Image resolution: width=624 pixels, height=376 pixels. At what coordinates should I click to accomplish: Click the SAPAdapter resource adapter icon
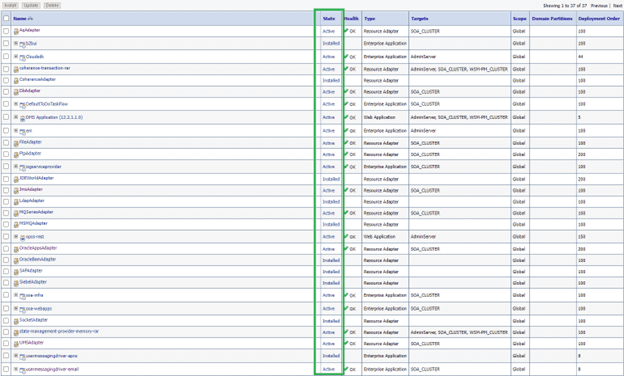tap(16, 272)
